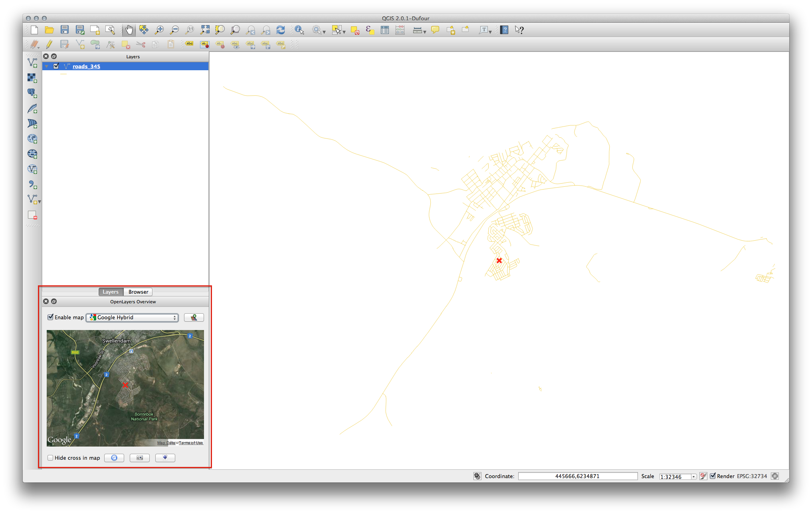Check Hide cross in map
The width and height of the screenshot is (812, 514).
tap(51, 458)
